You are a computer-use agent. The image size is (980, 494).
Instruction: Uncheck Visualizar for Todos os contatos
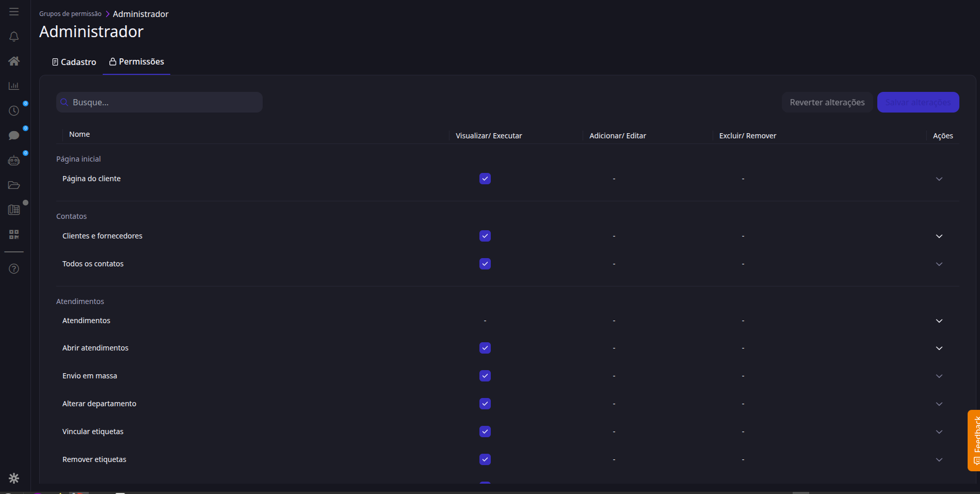pos(485,264)
